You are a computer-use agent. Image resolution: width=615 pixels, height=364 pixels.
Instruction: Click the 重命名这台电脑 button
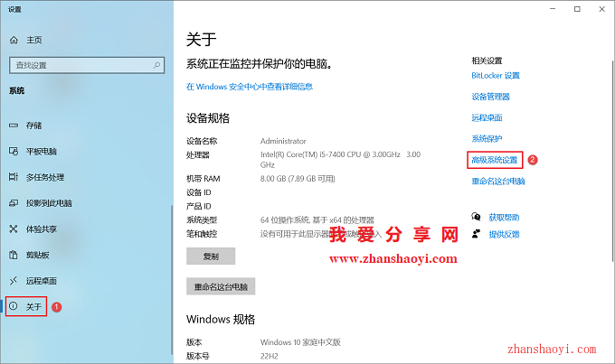point(221,286)
